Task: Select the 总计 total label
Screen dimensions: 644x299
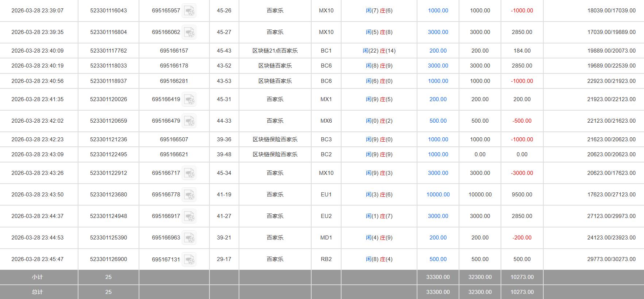Action: click(38, 292)
